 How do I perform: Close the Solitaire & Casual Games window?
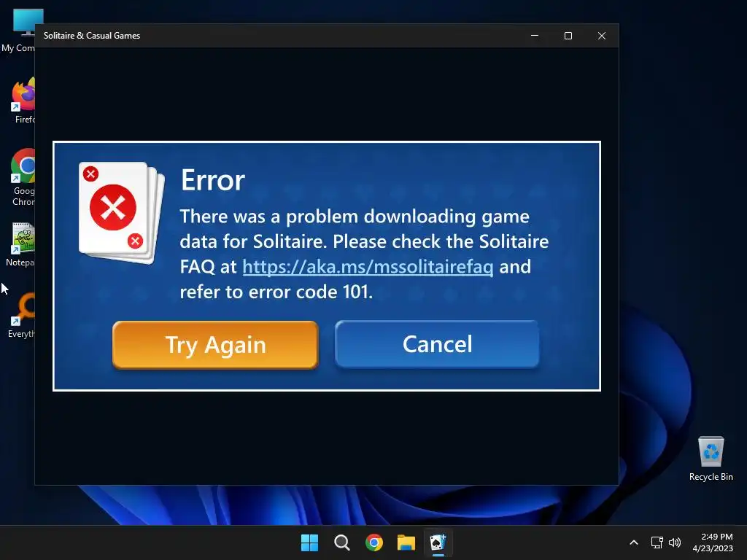tap(602, 36)
